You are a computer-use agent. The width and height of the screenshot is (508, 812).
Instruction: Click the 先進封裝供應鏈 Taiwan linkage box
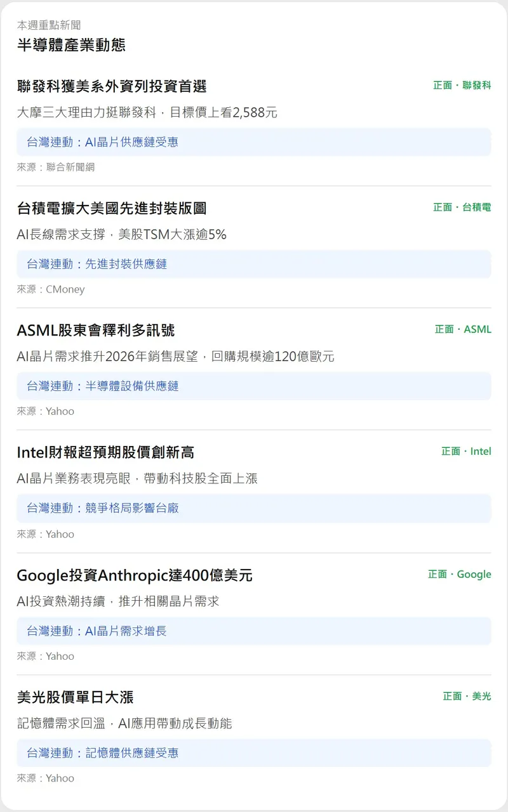click(253, 264)
